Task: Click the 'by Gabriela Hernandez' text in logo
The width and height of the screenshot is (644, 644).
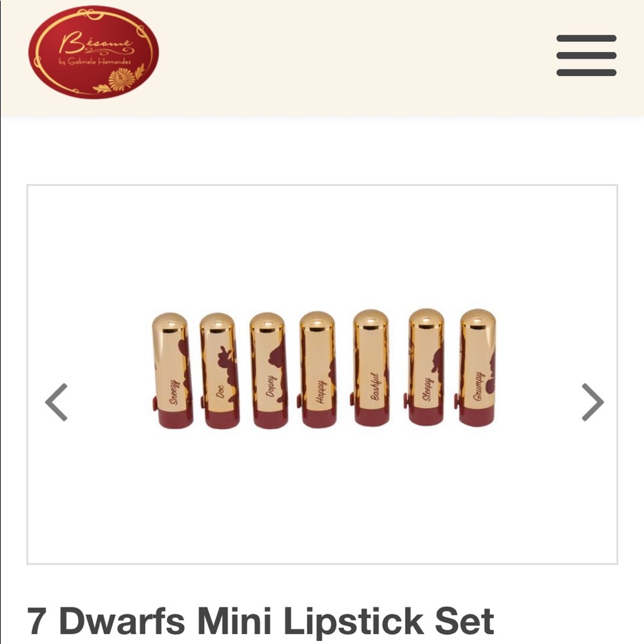Action: click(x=95, y=62)
